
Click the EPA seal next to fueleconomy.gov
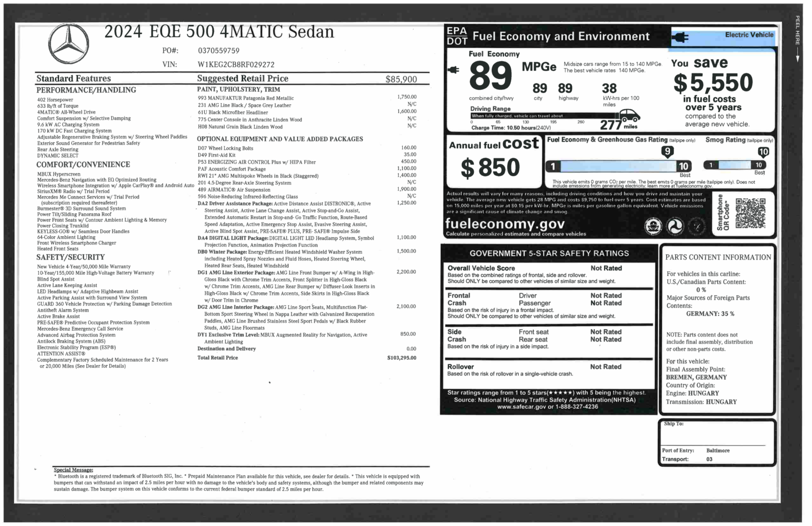[x=653, y=227]
